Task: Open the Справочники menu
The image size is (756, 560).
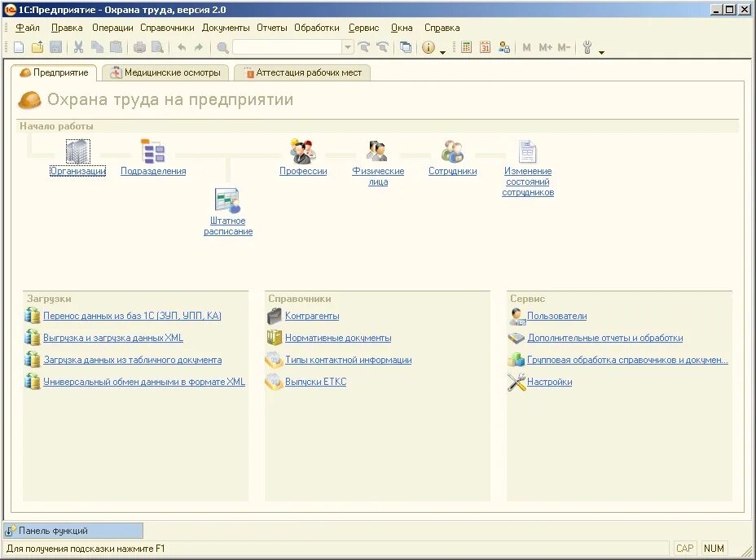Action: (x=167, y=28)
